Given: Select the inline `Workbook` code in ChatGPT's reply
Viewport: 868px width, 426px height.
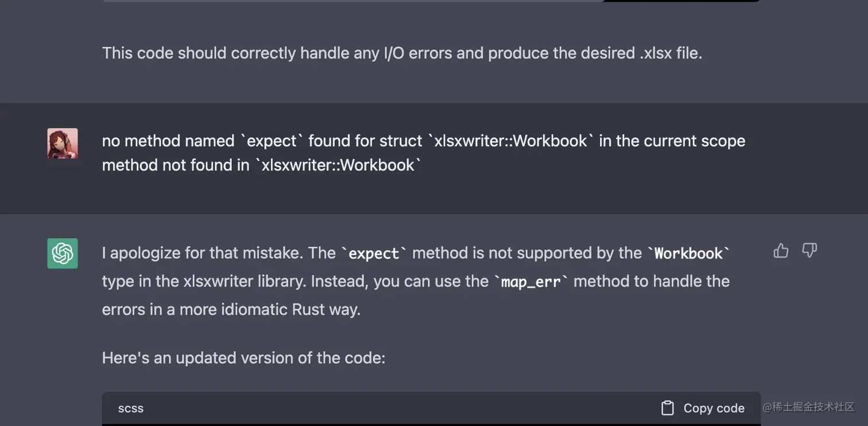Looking at the screenshot, I should tap(689, 253).
